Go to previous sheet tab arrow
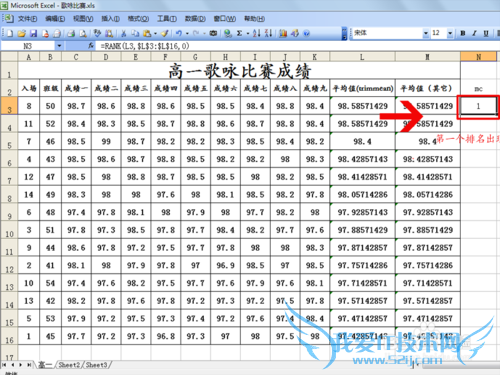 click(13, 365)
